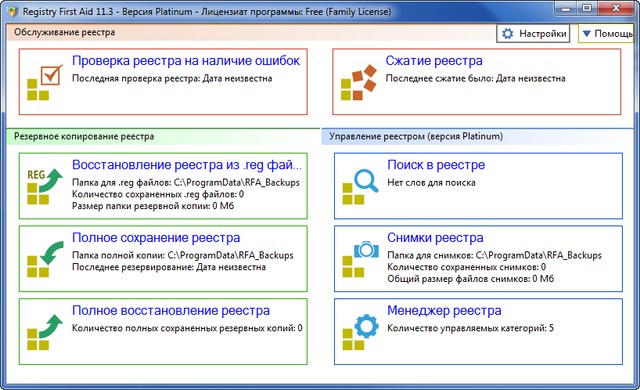The height and width of the screenshot is (390, 640).
Task: Click the registry compression blocks icon
Action: [359, 82]
